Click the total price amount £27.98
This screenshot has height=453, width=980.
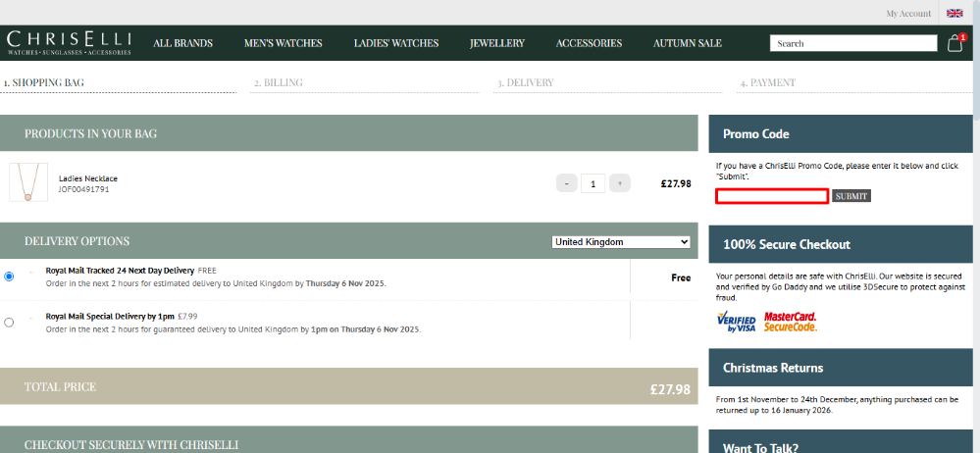tap(670, 389)
